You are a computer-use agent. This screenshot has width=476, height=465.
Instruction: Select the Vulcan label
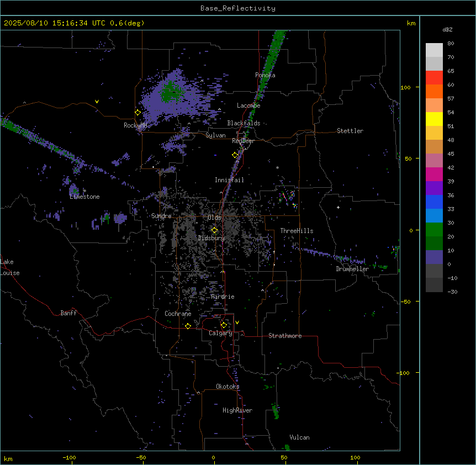tap(300, 437)
